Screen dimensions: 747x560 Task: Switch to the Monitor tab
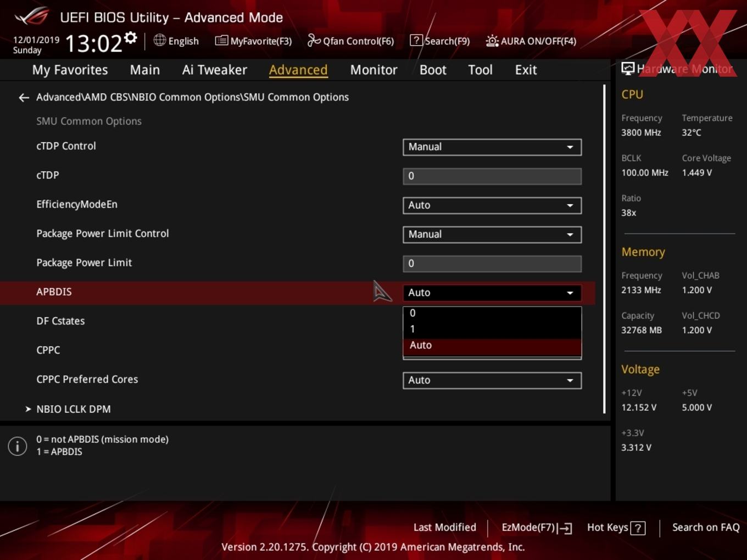click(x=374, y=70)
